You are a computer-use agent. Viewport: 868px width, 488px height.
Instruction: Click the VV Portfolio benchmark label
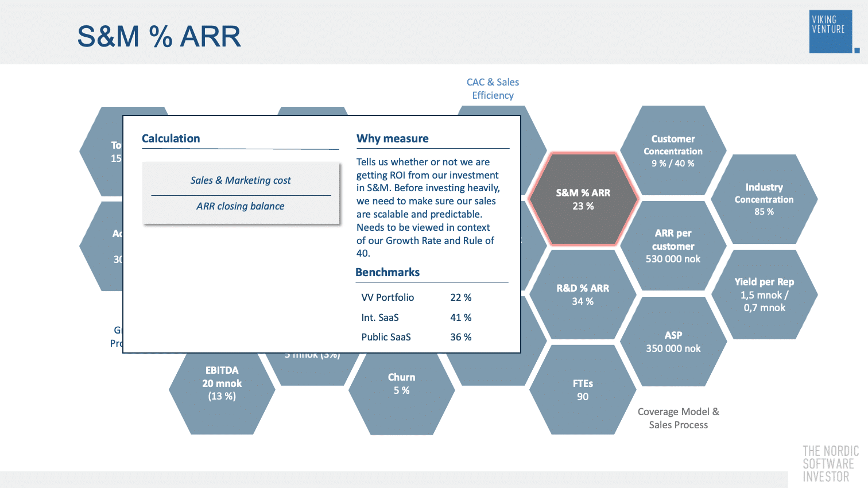(x=387, y=297)
